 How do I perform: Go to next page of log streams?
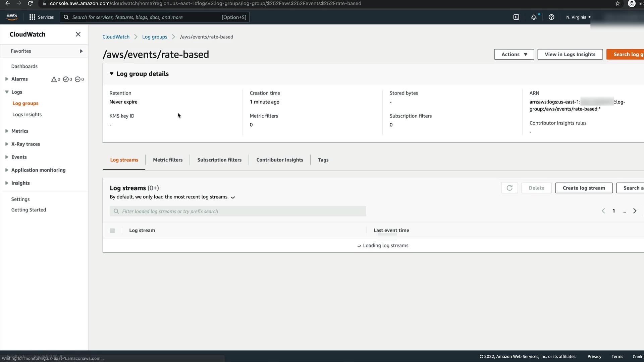(634, 211)
